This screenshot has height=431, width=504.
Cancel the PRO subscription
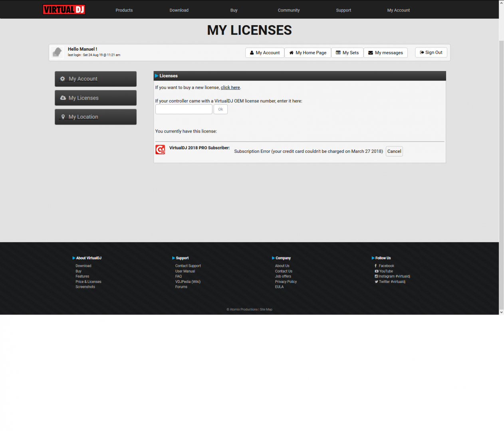pyautogui.click(x=394, y=151)
